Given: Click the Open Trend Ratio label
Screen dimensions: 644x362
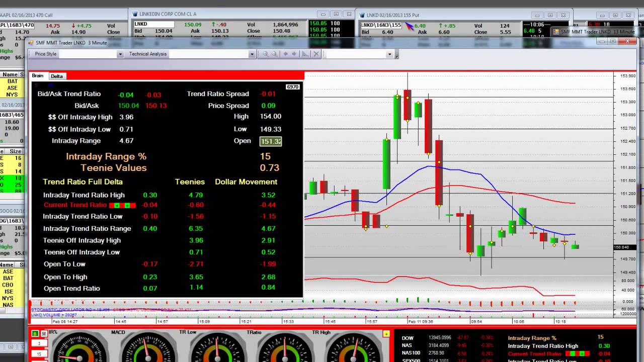Looking at the screenshot, I should click(x=71, y=289).
